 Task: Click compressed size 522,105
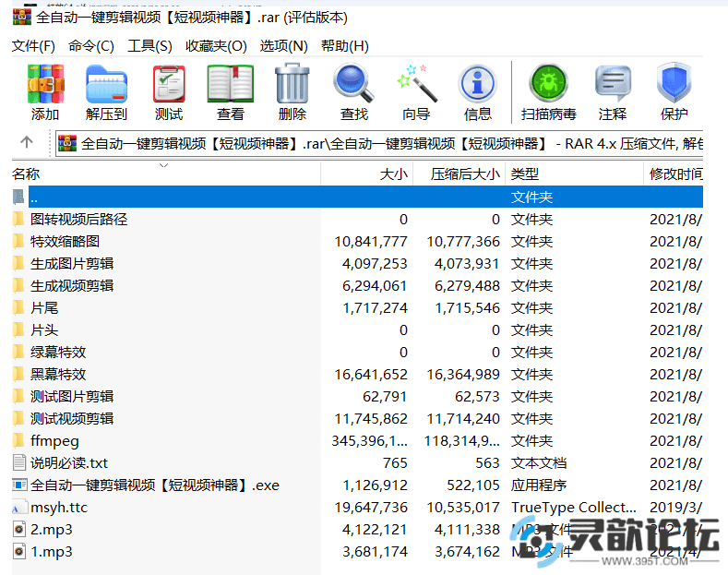point(473,485)
